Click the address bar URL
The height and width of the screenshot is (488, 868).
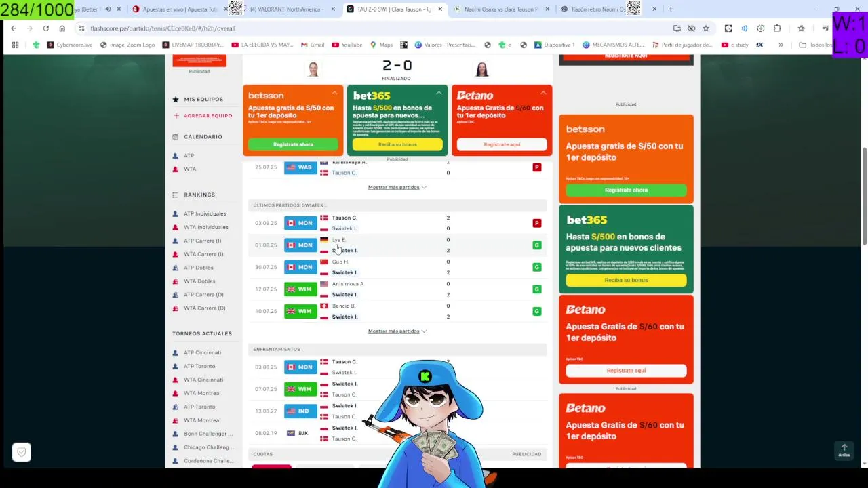[x=163, y=28]
